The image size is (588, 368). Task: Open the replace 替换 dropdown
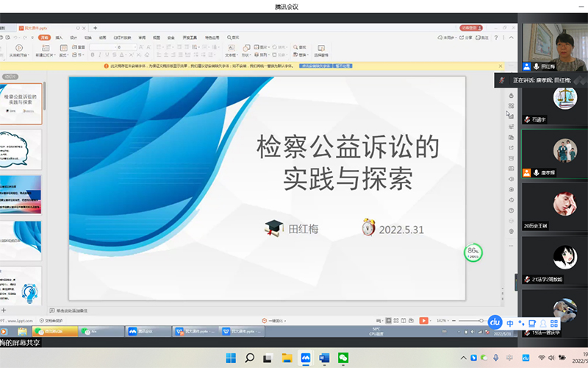[x=301, y=54]
